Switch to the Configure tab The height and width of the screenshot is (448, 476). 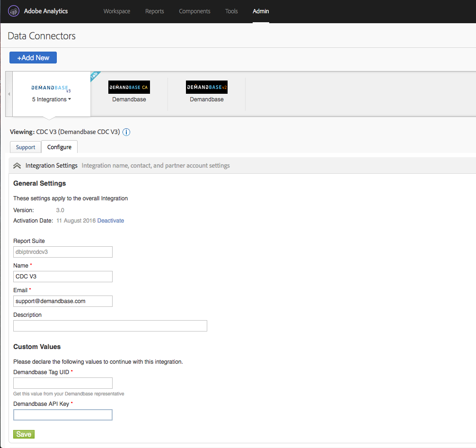60,147
